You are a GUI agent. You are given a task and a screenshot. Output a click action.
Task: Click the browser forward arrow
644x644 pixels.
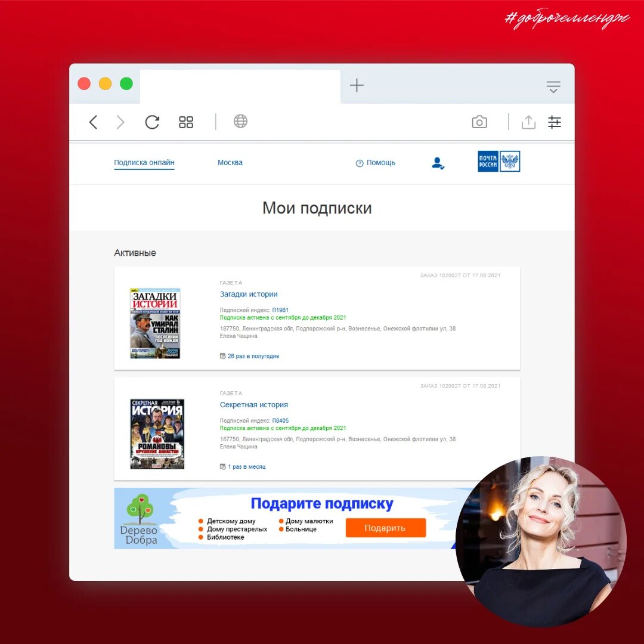click(x=120, y=122)
